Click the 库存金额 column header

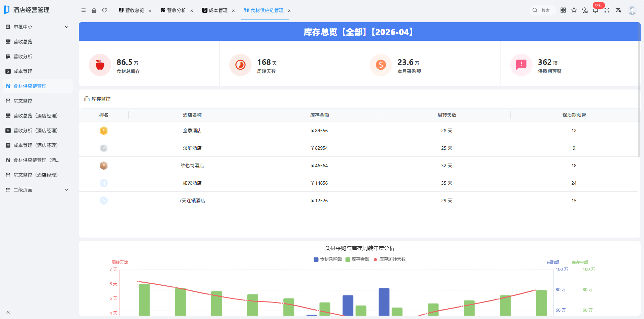pyautogui.click(x=320, y=115)
